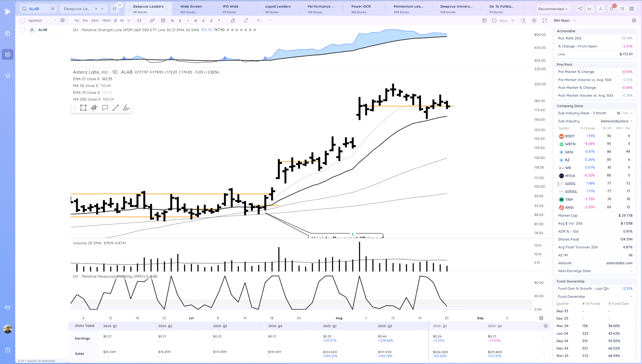Open the indicators icon in chart toolbar
The image size is (642, 364).
click(x=152, y=21)
